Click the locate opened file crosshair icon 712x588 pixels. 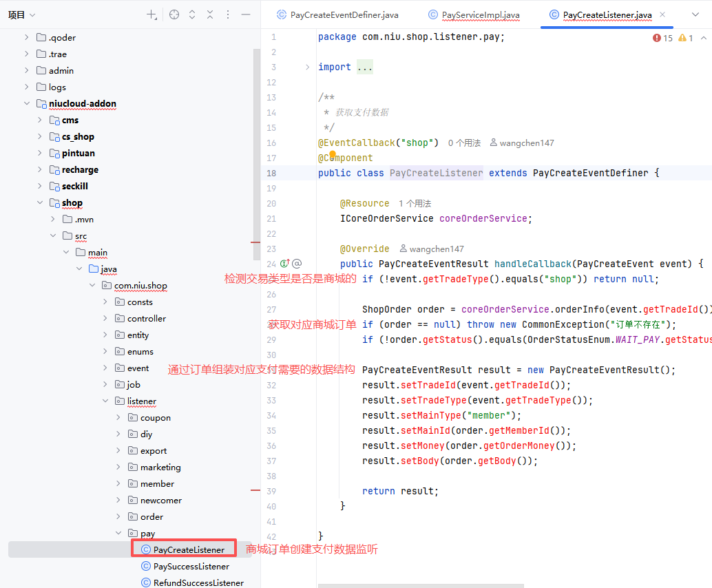click(x=174, y=14)
